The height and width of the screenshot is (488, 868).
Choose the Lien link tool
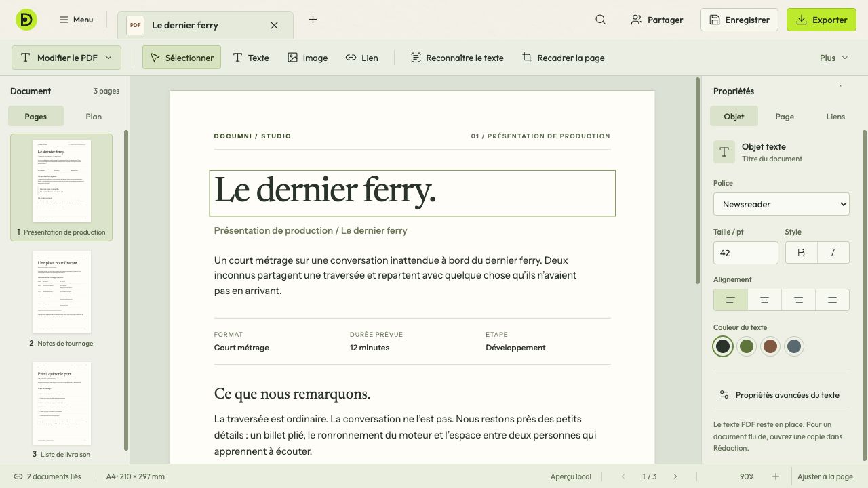click(361, 58)
